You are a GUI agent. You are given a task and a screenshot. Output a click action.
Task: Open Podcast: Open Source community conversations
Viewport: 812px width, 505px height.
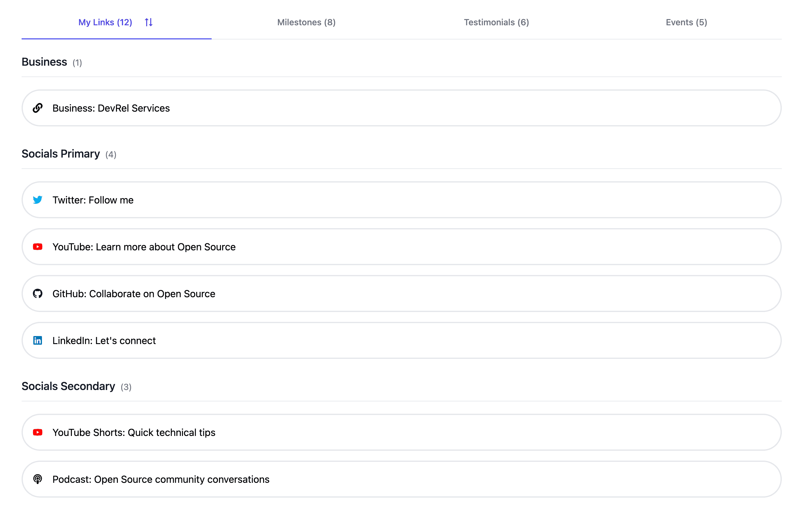click(402, 479)
